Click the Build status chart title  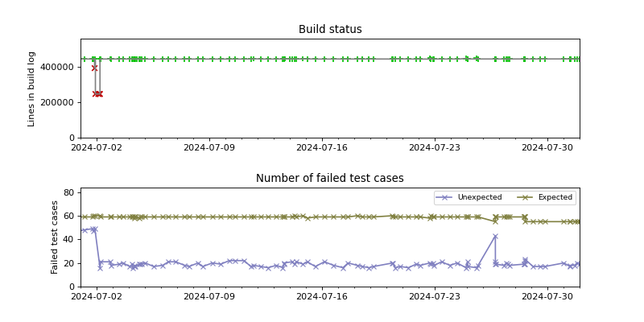click(x=330, y=30)
